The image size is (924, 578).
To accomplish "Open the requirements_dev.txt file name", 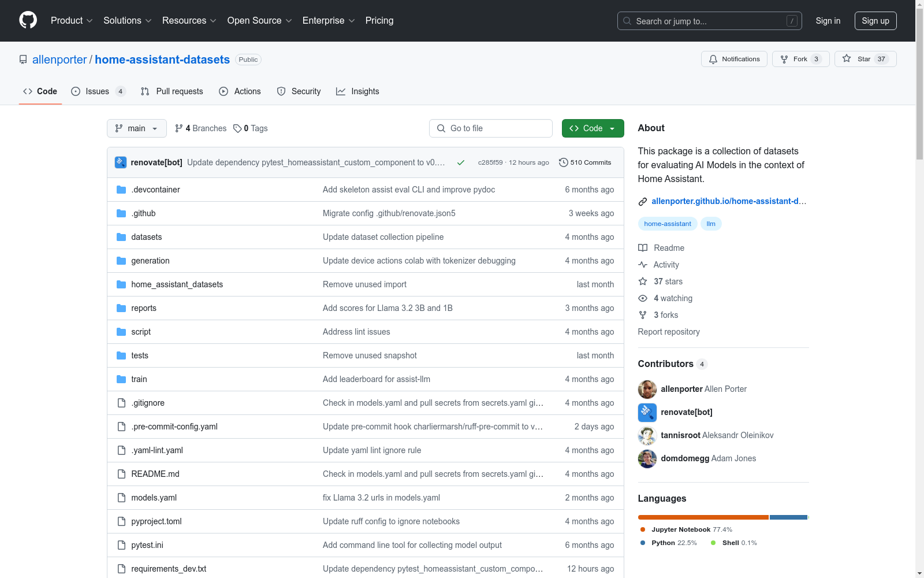I will coord(169,569).
